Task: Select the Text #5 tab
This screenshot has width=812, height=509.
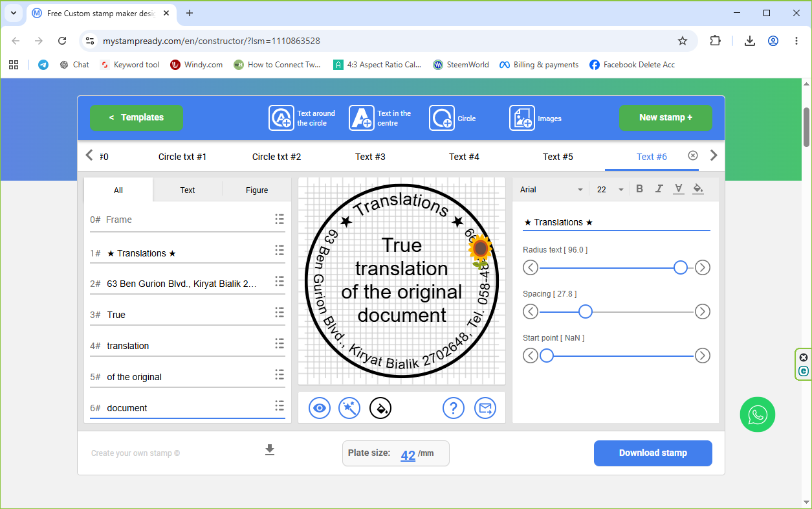Action: tap(558, 157)
